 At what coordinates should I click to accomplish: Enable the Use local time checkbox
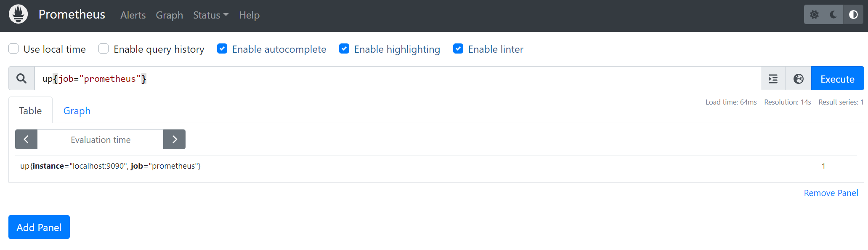point(13,48)
